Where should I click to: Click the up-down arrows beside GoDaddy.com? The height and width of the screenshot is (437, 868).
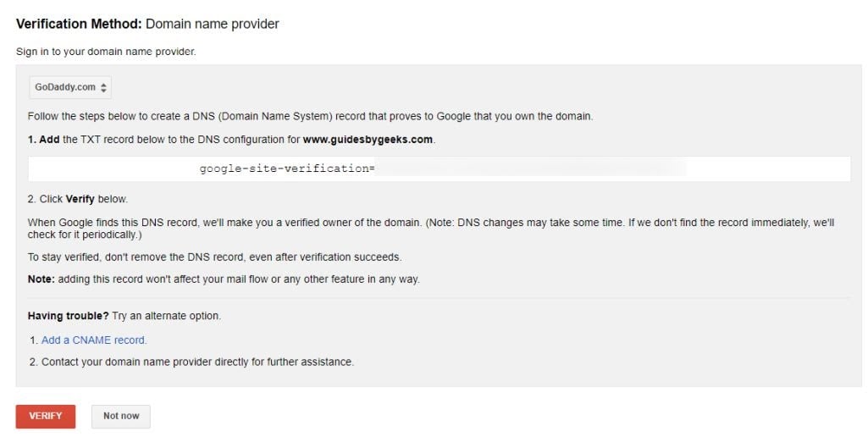(x=103, y=87)
